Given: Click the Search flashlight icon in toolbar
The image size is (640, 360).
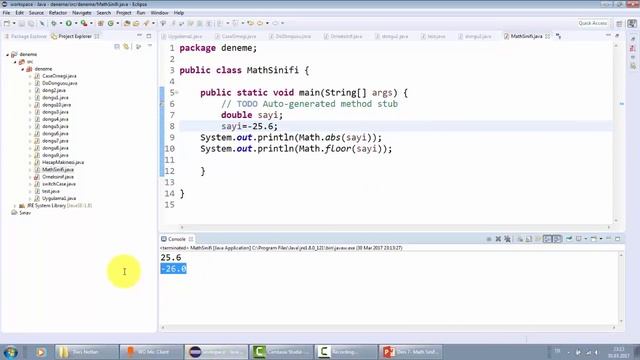Looking at the screenshot, I should pyautogui.click(x=146, y=23).
